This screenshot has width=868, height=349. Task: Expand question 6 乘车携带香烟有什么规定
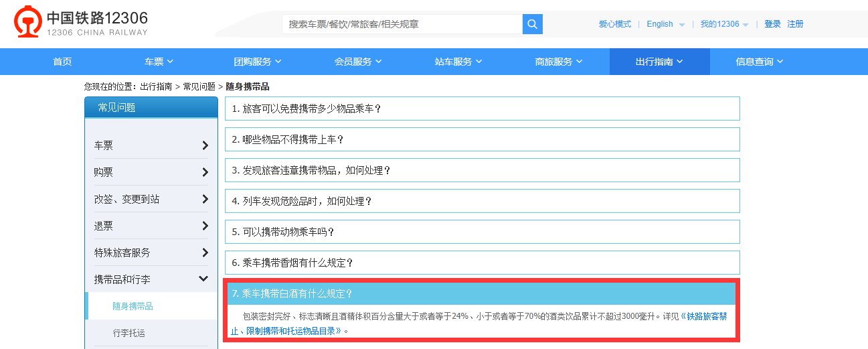pos(483,263)
